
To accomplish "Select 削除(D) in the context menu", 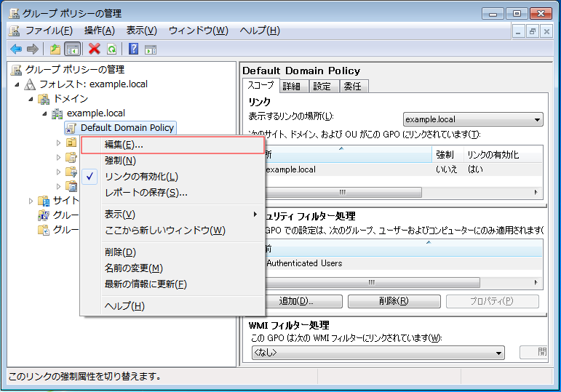I will (172, 252).
